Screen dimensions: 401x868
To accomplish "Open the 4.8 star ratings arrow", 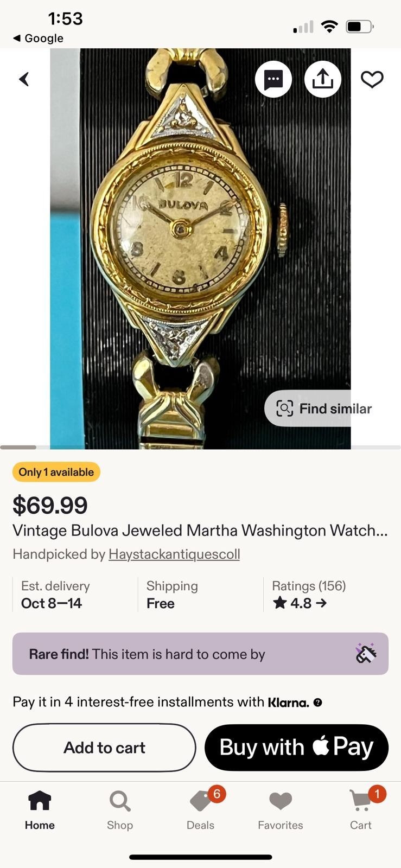I will [x=300, y=603].
